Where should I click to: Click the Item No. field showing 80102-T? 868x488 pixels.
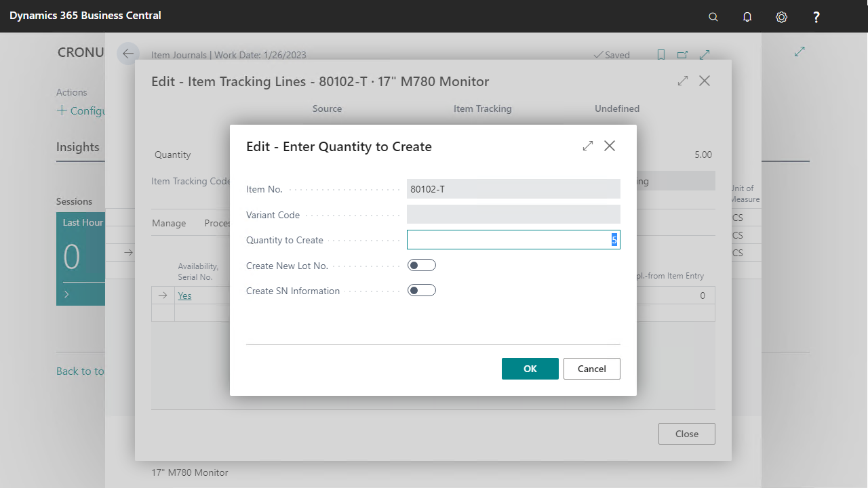[513, 188]
